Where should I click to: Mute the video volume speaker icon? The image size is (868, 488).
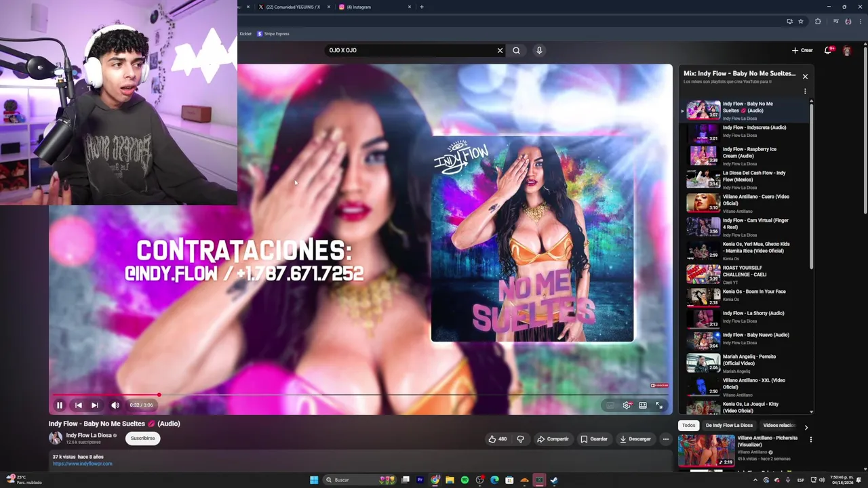pos(115,405)
